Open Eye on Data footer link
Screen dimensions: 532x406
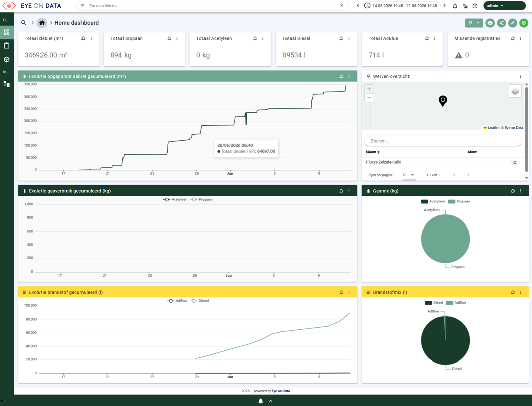tap(280, 391)
